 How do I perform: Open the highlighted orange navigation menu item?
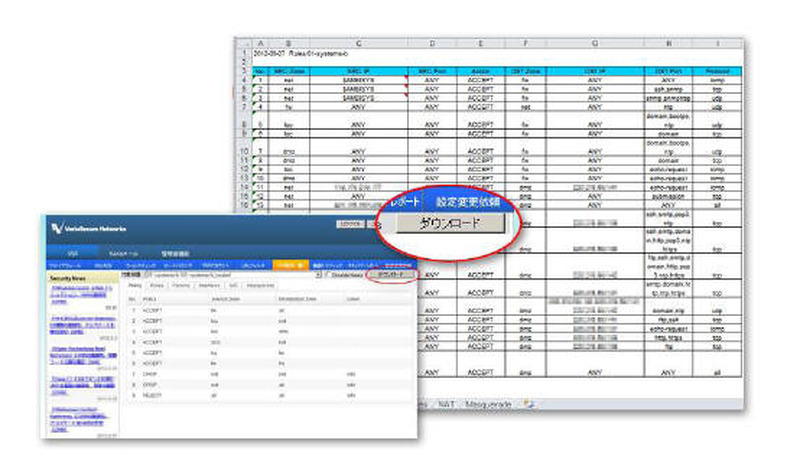point(288,262)
